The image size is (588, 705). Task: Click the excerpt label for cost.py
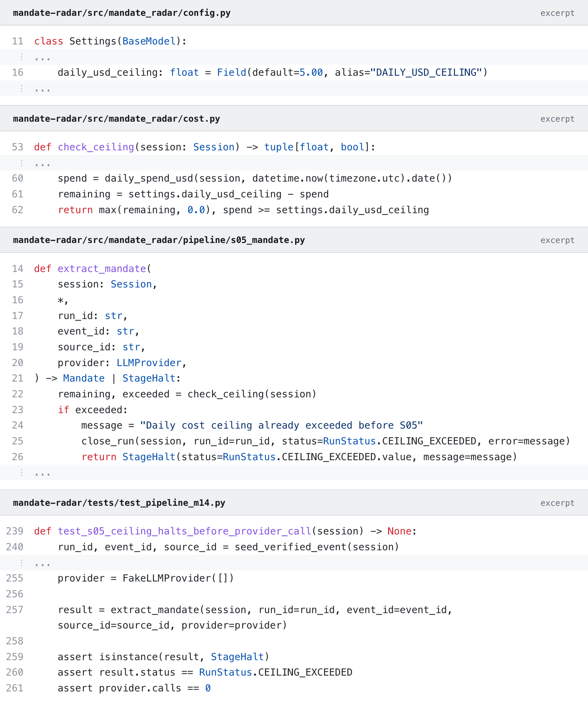[557, 119]
